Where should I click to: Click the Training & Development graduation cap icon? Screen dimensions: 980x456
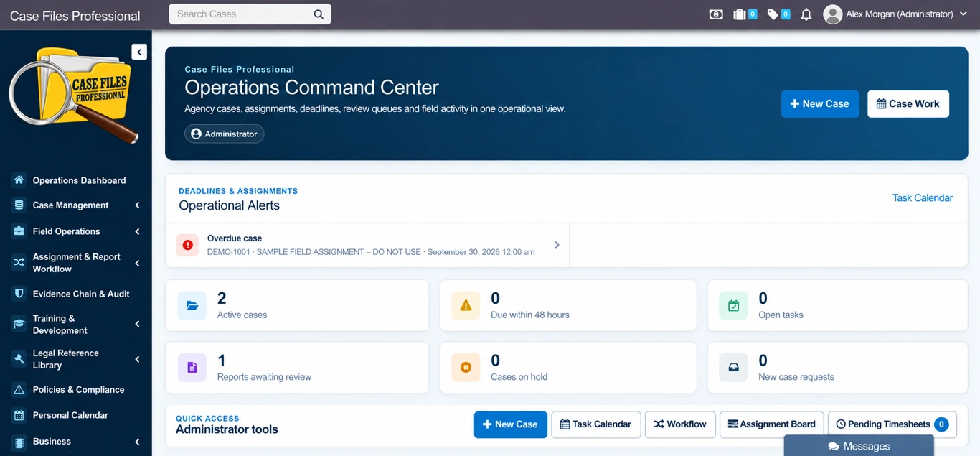tap(19, 325)
